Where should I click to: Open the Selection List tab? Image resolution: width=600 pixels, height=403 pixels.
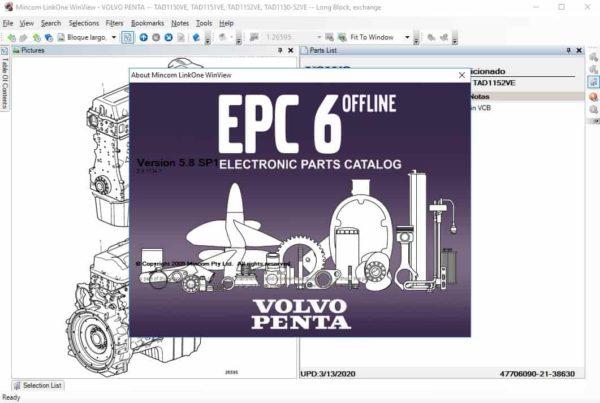point(38,385)
